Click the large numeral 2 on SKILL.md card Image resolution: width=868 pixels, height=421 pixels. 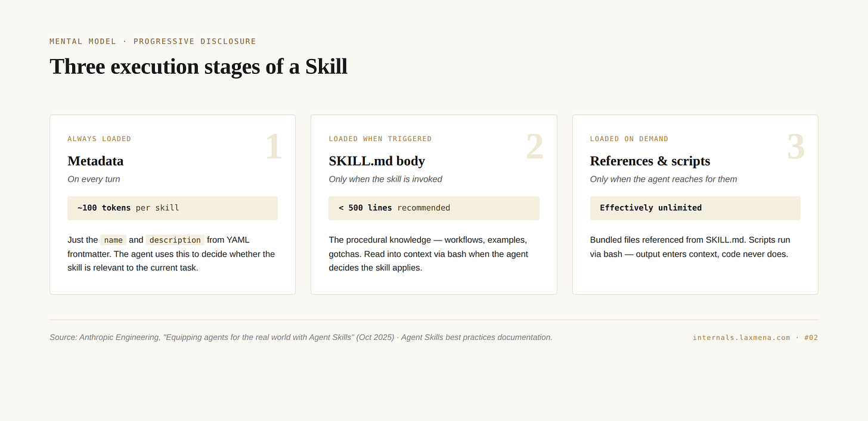pyautogui.click(x=535, y=147)
